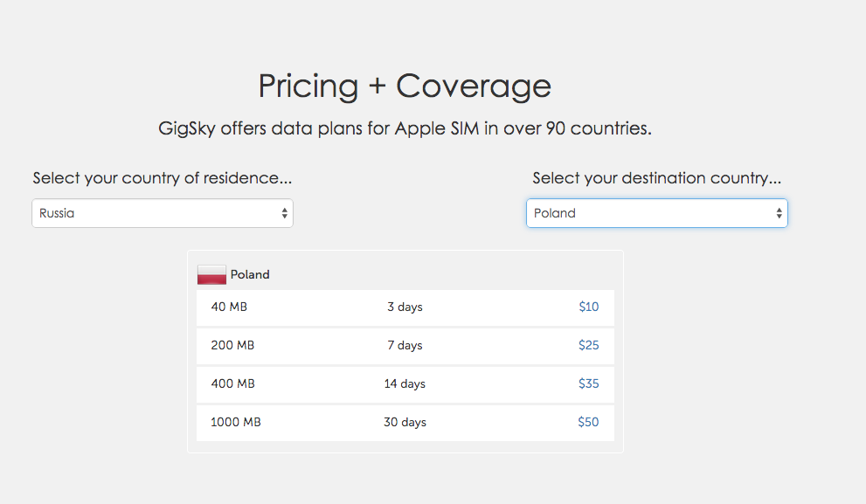Pick the $50 plan price
Screen dimensions: 866x504
(589, 422)
